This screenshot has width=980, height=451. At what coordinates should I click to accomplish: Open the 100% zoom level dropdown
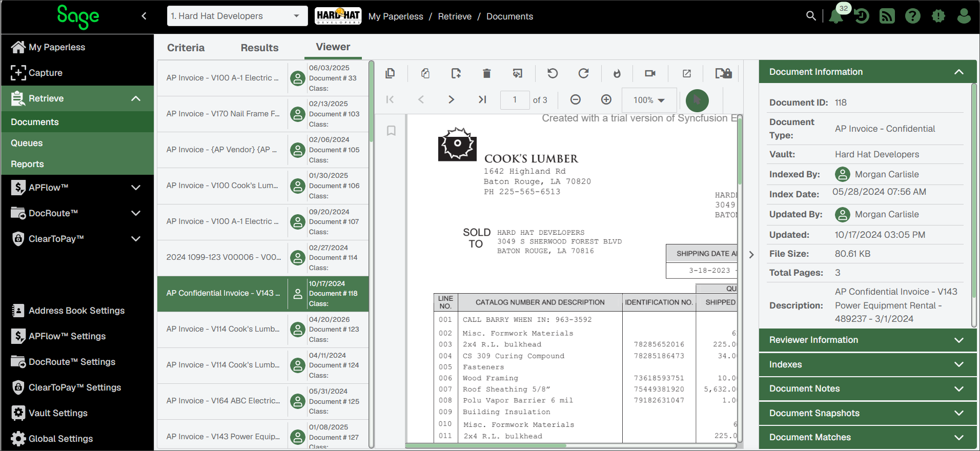coord(649,100)
